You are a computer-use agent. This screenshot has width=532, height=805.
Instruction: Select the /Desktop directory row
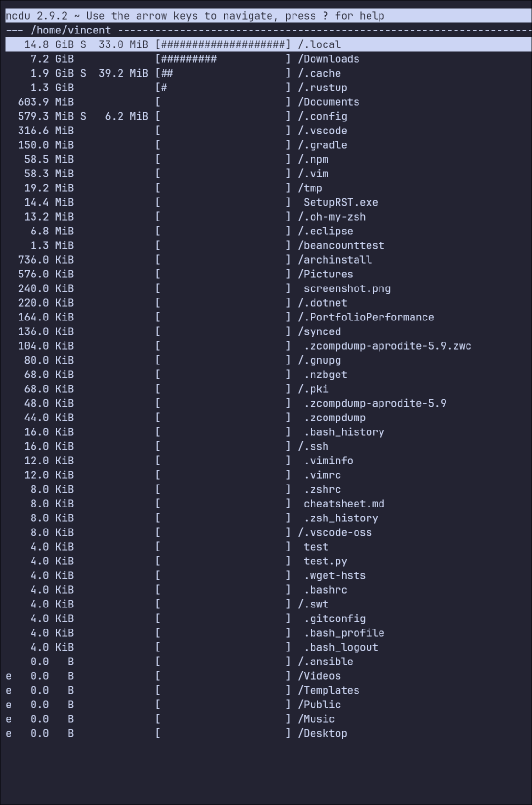(323, 733)
